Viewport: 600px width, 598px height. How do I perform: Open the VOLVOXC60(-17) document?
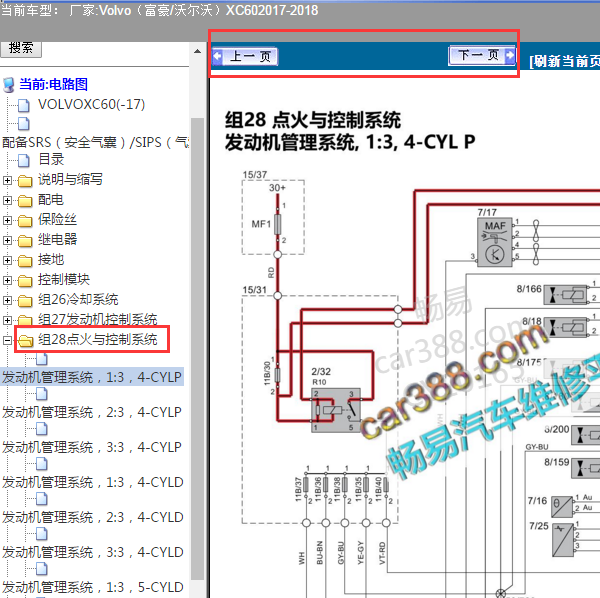point(91,104)
